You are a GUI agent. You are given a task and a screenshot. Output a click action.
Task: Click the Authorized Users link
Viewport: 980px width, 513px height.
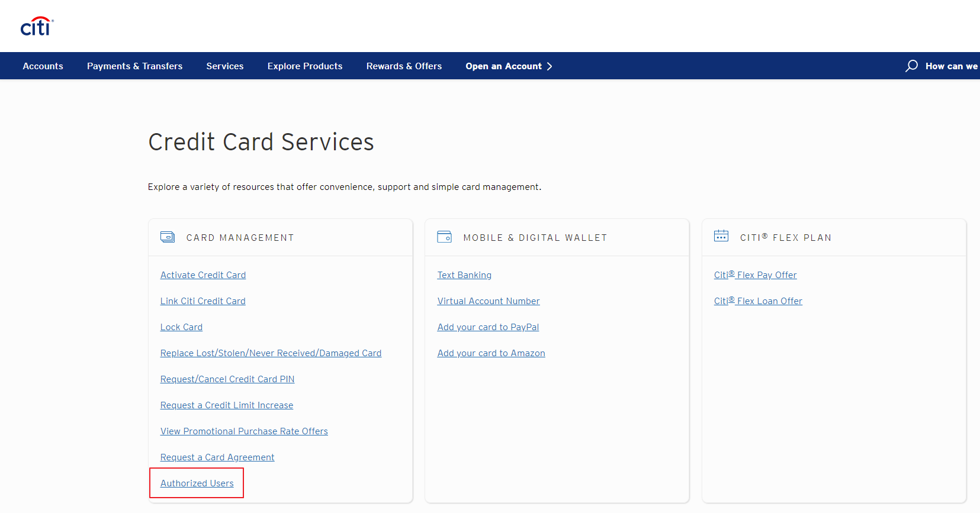click(x=197, y=483)
